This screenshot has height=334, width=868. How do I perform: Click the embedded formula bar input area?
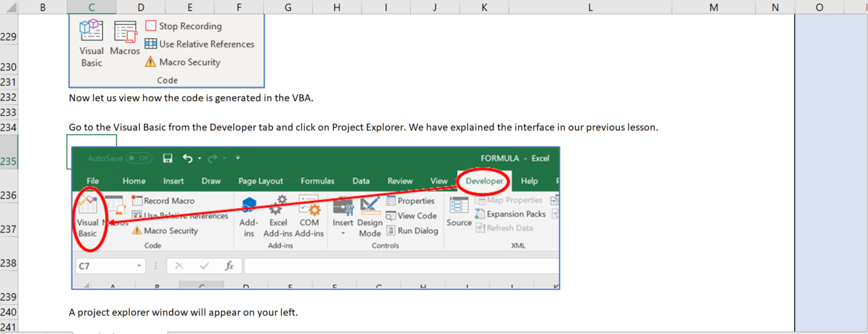[x=401, y=266]
